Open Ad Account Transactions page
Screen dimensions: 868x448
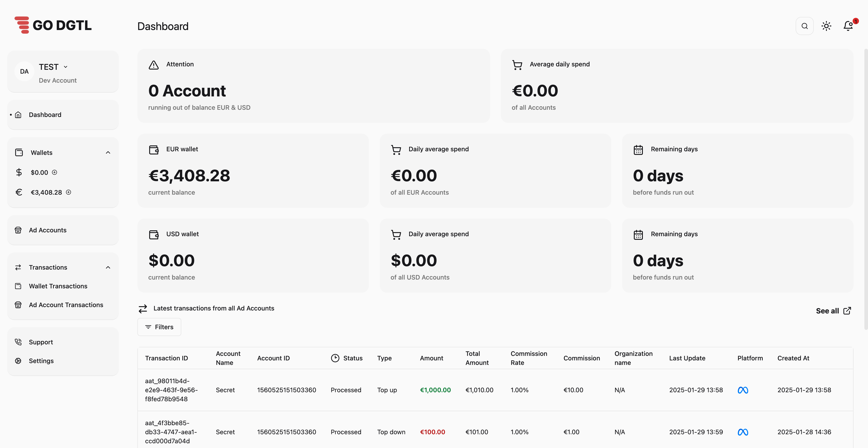(66, 305)
